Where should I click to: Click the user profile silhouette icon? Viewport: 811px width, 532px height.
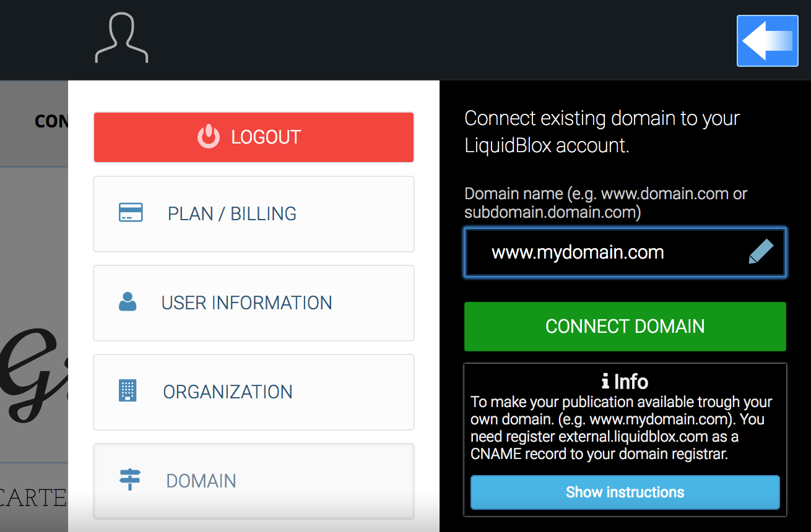point(121,38)
